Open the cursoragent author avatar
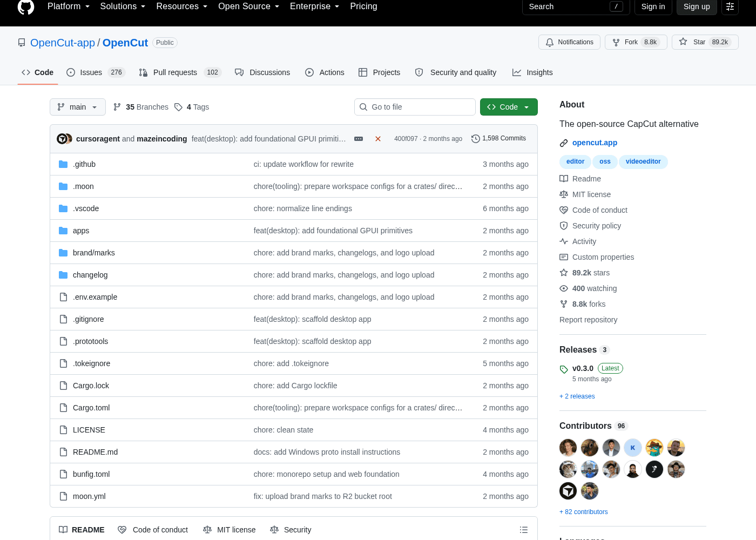 coord(62,139)
